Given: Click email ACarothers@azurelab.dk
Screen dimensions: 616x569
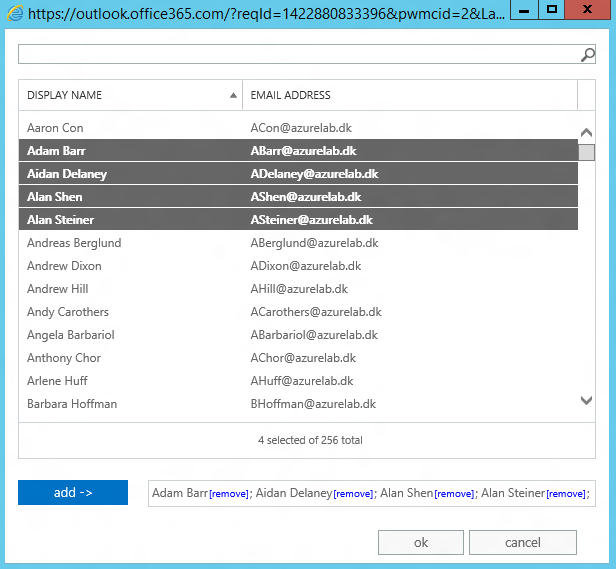Looking at the screenshot, I should tap(316, 312).
